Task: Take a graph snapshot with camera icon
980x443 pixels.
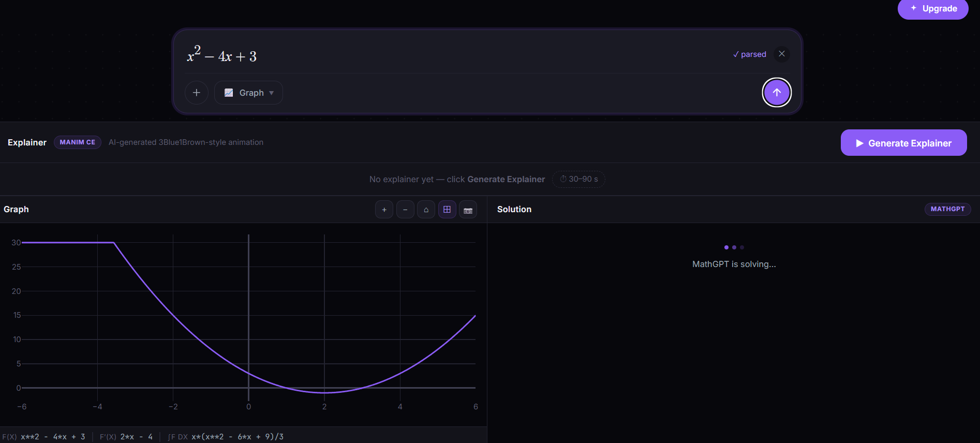Action: (468, 210)
